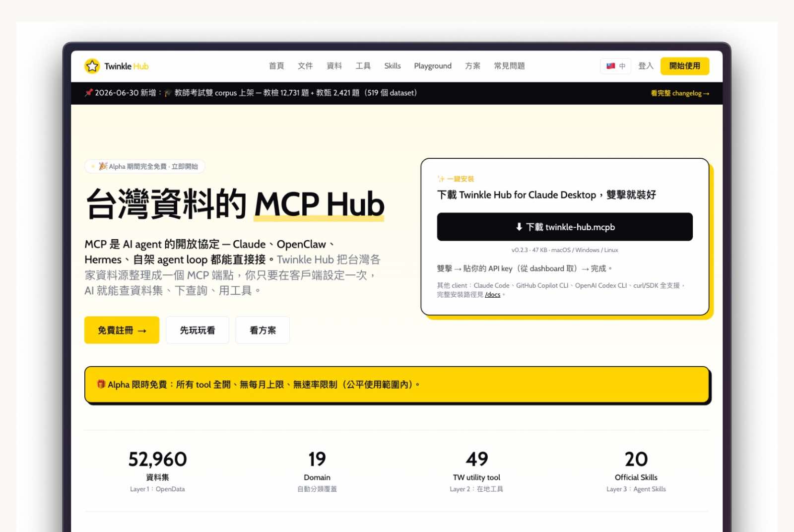Go to 資料 in navigation
Viewport: 794px width, 532px height.
(x=334, y=66)
